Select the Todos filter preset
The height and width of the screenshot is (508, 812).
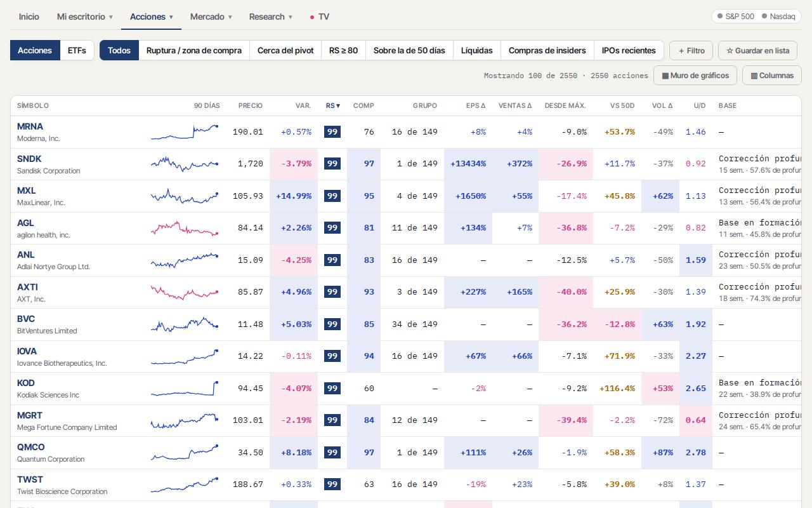pos(119,50)
